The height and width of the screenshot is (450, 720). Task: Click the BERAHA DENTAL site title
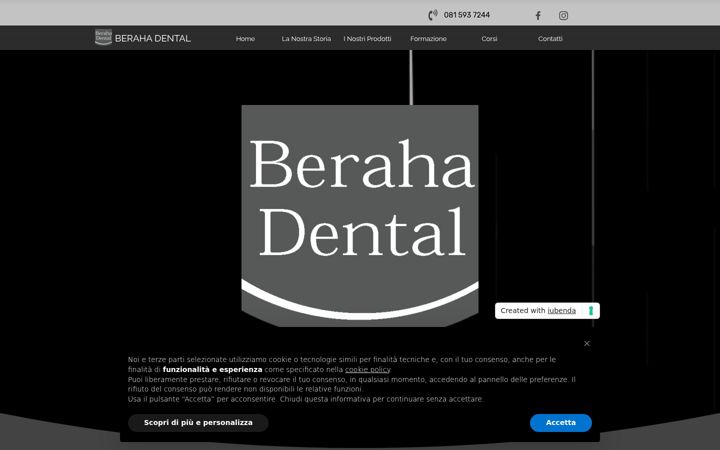tap(152, 39)
